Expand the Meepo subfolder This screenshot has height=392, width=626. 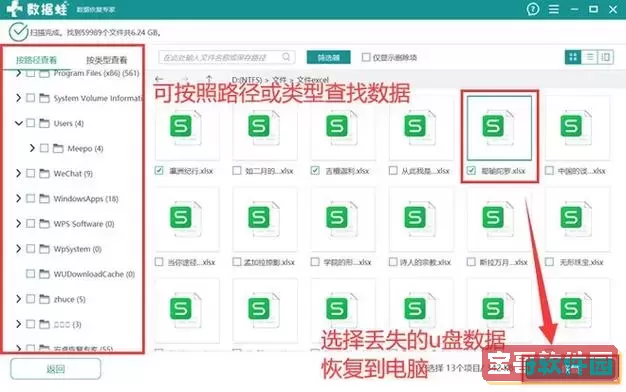click(32, 148)
